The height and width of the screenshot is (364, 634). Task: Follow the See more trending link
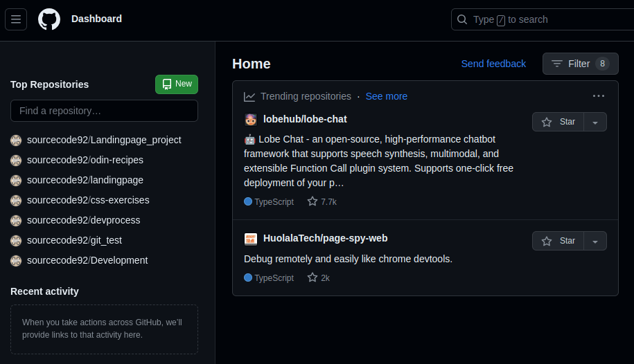(x=386, y=96)
